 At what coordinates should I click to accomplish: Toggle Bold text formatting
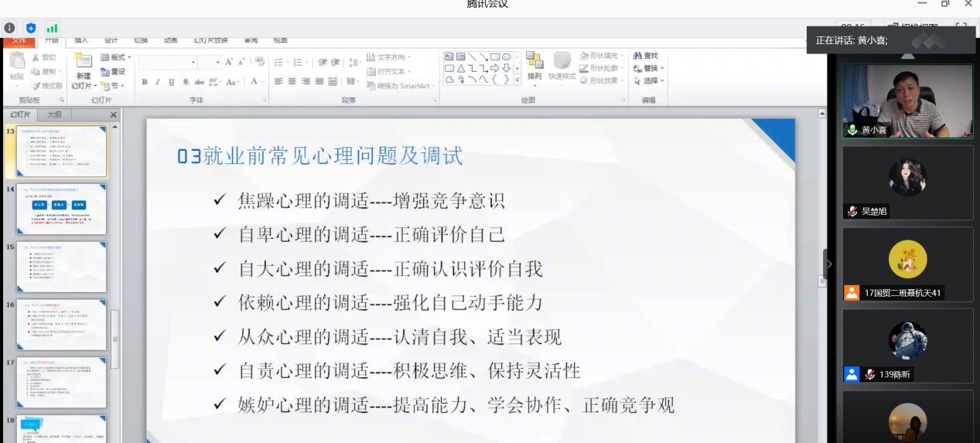(x=145, y=82)
